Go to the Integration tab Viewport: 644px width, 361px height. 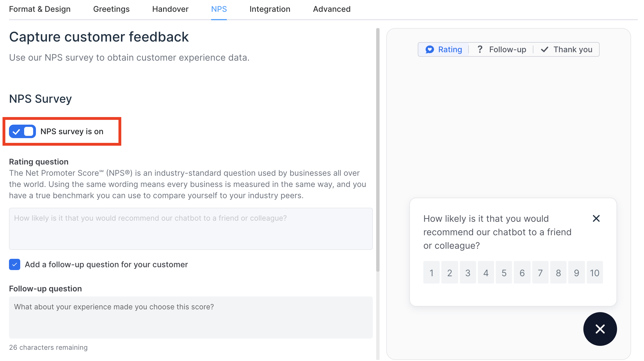(x=270, y=9)
